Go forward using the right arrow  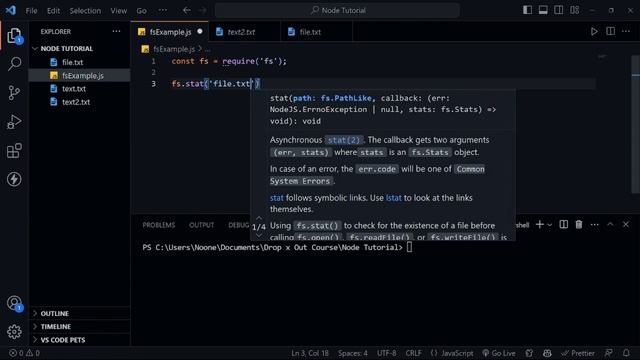coord(202,10)
